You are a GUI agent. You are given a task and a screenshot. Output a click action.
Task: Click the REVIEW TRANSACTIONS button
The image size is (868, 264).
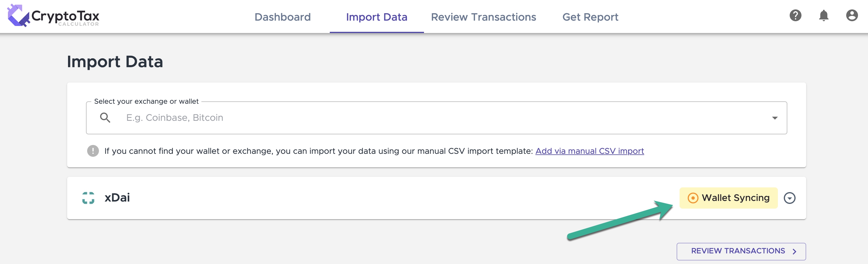coord(741,251)
